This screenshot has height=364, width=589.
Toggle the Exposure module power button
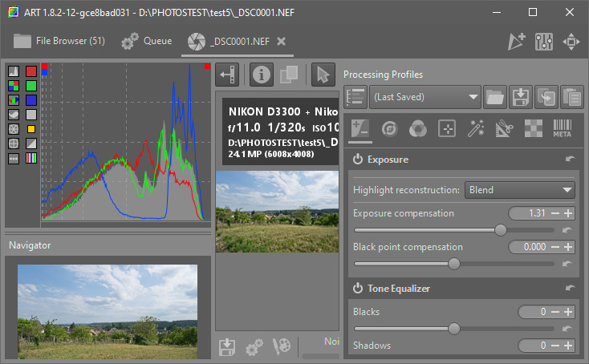(x=358, y=160)
